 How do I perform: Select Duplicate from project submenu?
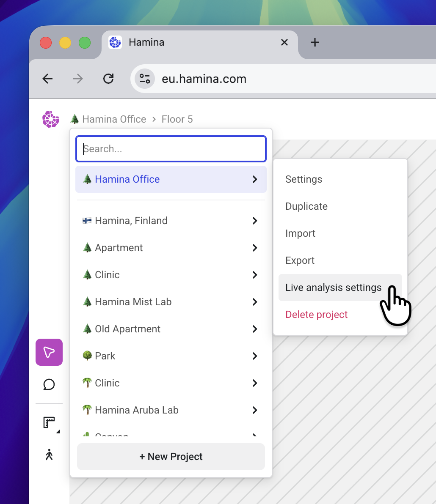(306, 206)
